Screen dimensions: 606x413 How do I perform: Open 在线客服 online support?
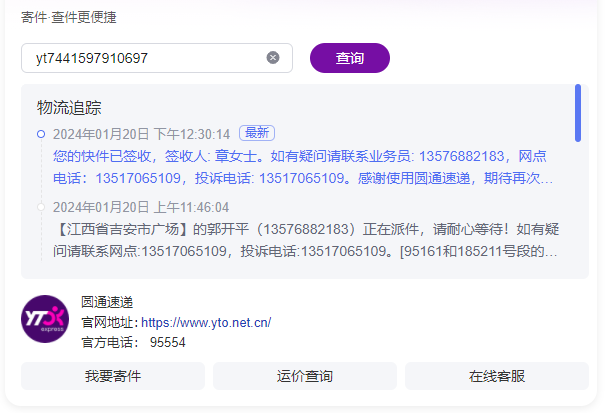[x=497, y=376]
